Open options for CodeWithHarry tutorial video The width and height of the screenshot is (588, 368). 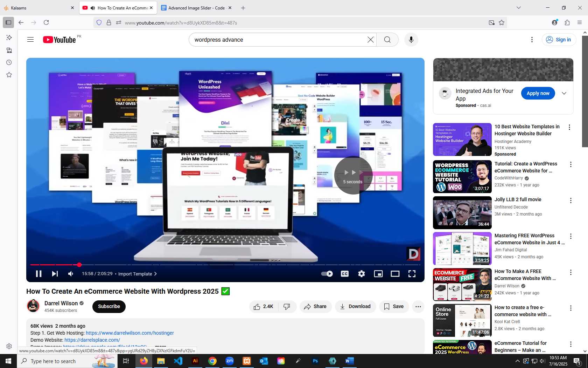[x=571, y=164]
